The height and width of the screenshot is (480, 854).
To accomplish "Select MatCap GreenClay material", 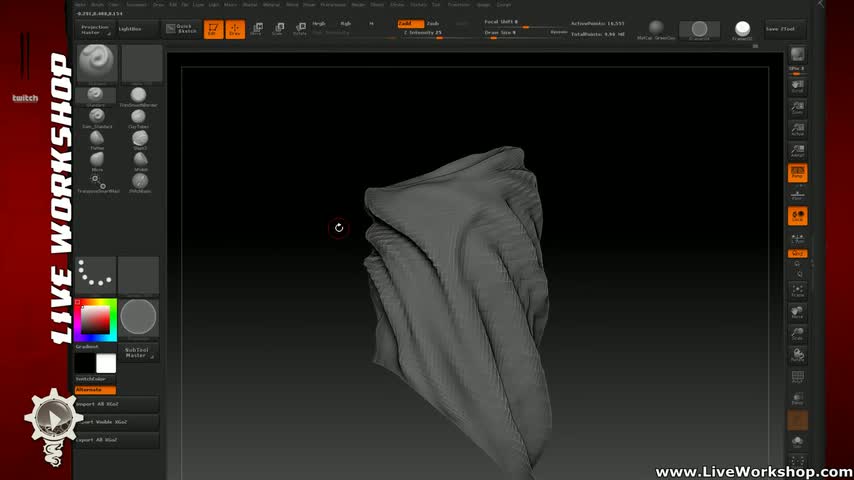I will pos(656,30).
